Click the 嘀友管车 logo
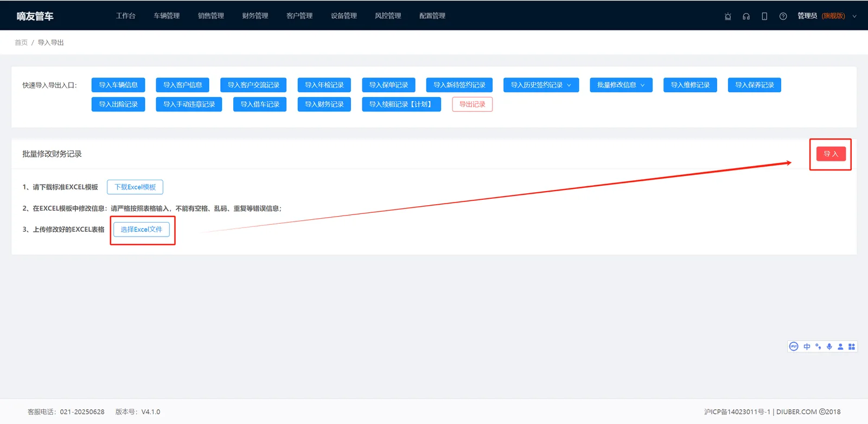This screenshot has width=868, height=424. [35, 16]
